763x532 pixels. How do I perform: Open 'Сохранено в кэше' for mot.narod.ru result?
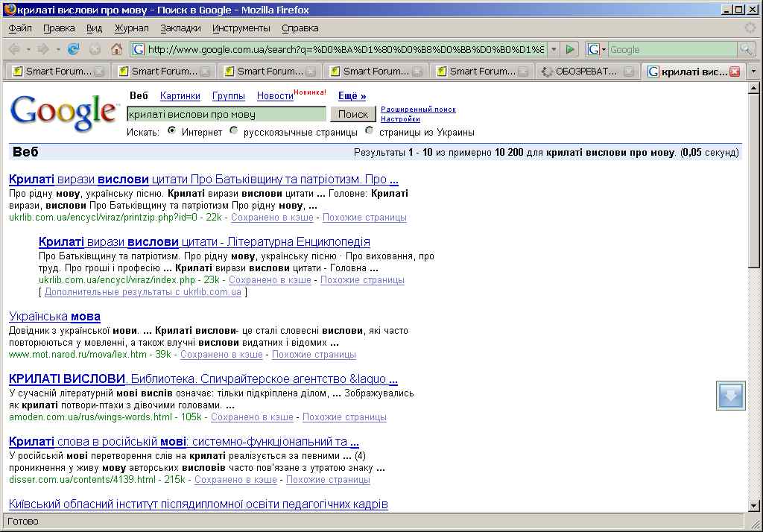tap(221, 355)
